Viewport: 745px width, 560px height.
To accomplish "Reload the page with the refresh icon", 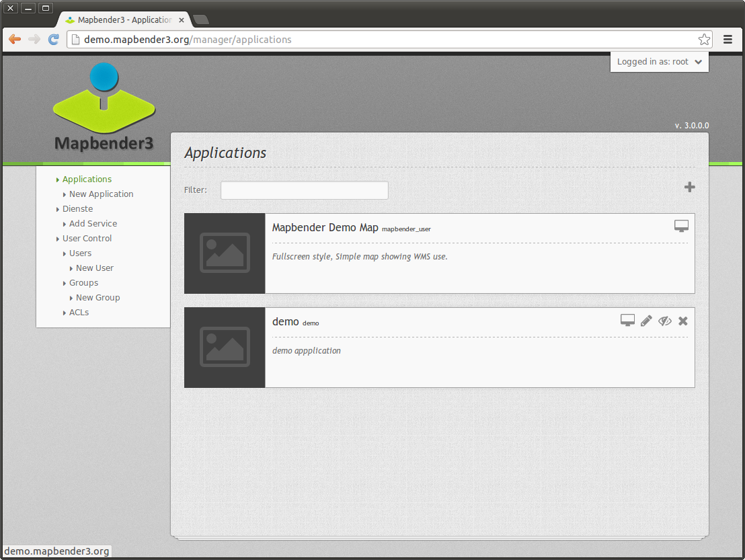I will [x=54, y=40].
